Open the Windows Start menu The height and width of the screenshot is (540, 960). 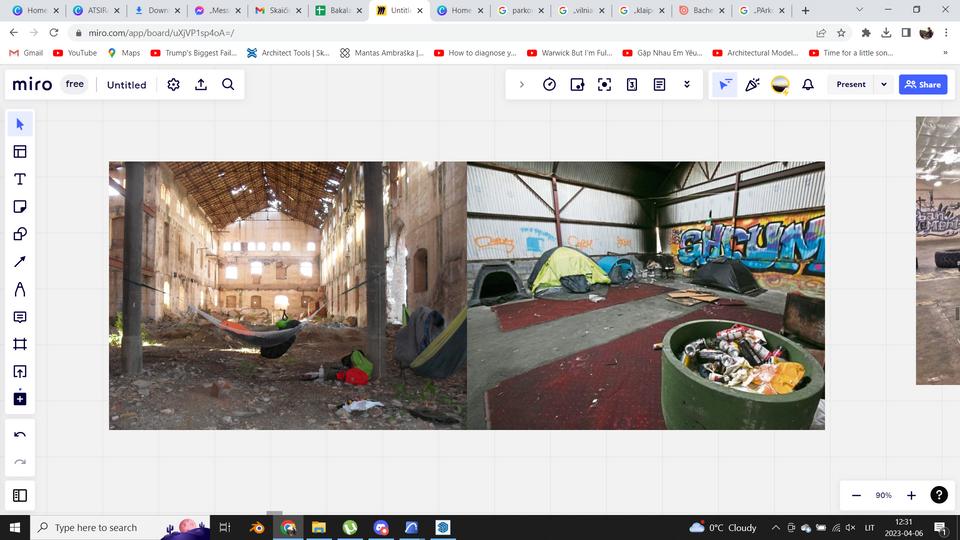[15, 527]
